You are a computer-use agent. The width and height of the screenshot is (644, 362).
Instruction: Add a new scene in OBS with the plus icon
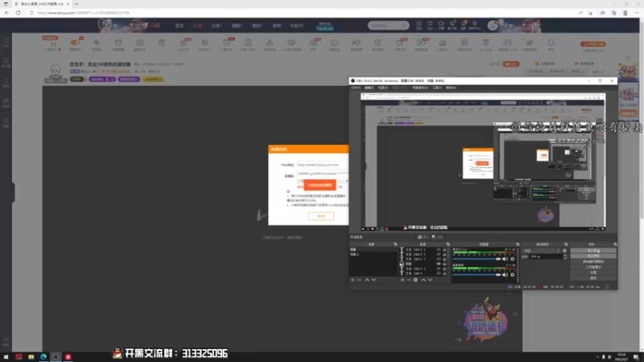click(x=353, y=280)
